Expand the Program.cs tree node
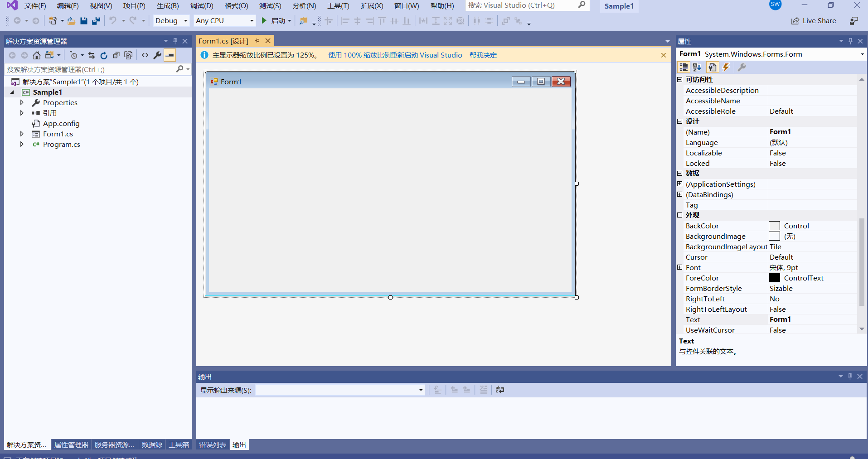 click(22, 144)
